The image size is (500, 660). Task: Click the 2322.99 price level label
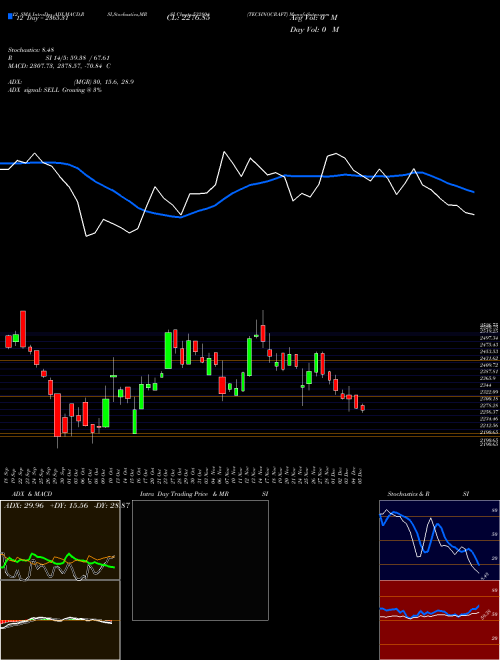click(489, 392)
